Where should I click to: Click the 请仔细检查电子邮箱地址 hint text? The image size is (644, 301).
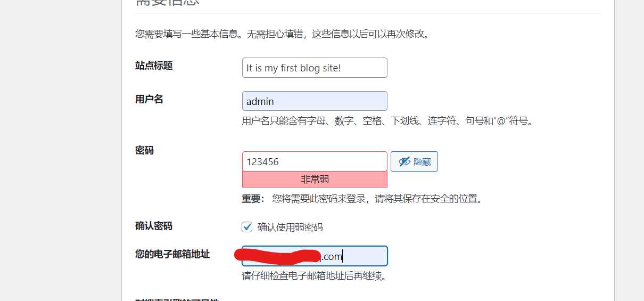(x=314, y=276)
